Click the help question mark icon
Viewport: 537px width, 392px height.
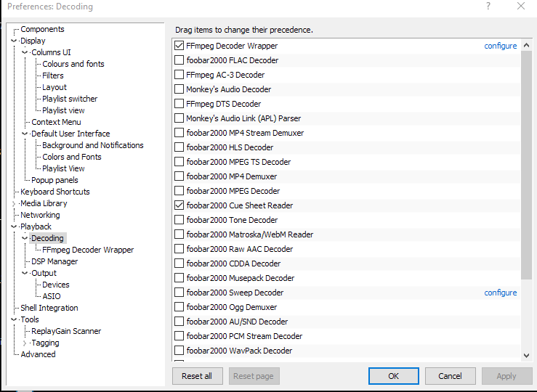point(488,6)
